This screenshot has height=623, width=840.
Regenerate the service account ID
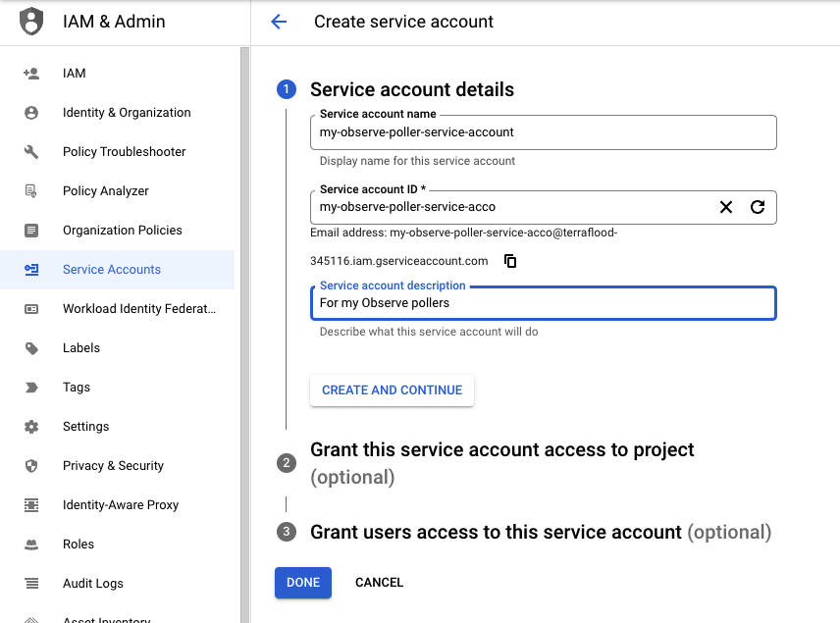[x=757, y=207]
